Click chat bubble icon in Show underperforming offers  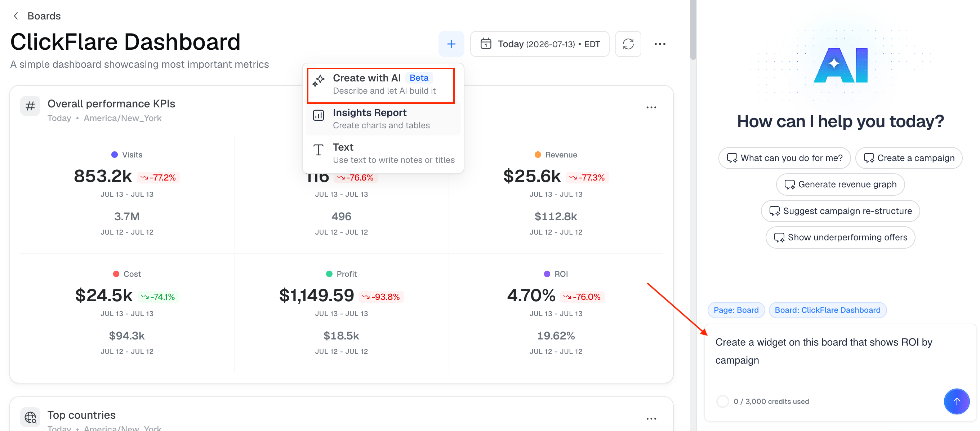pyautogui.click(x=779, y=238)
